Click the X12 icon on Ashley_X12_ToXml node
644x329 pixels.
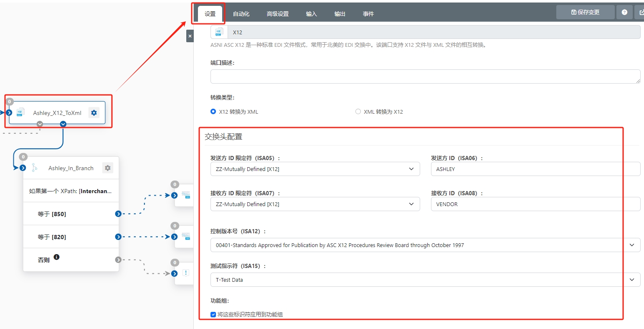click(x=20, y=112)
